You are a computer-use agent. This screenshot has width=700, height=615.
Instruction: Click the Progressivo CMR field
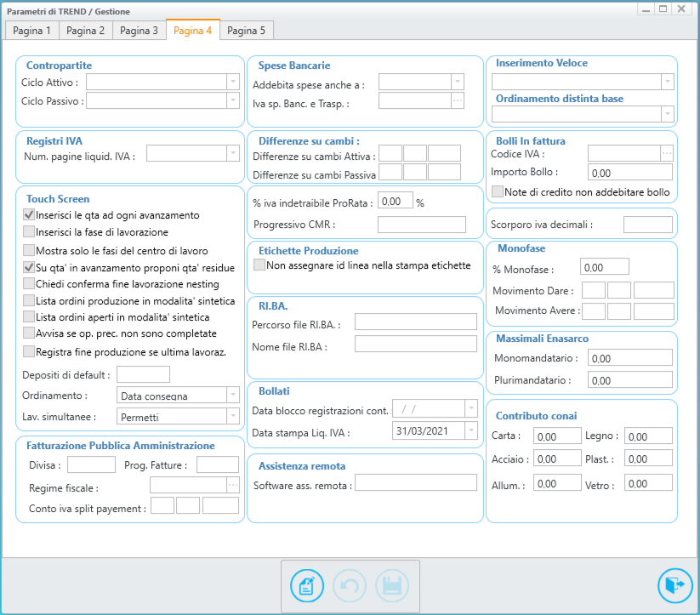(x=421, y=225)
